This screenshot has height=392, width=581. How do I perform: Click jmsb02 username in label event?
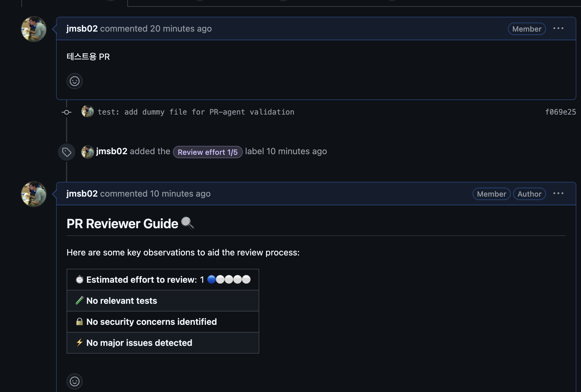pos(112,151)
